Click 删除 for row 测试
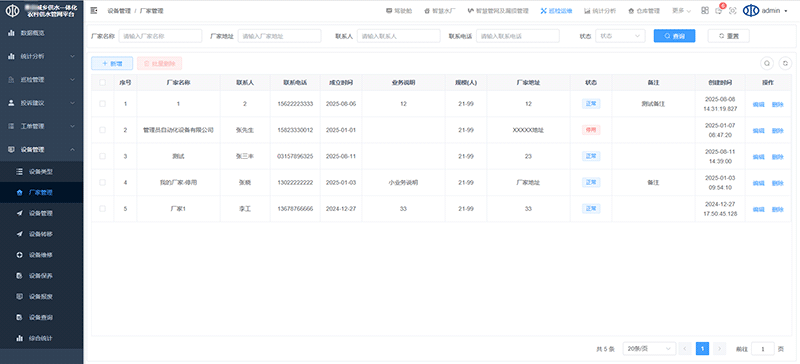The height and width of the screenshot is (364, 800). 778,157
